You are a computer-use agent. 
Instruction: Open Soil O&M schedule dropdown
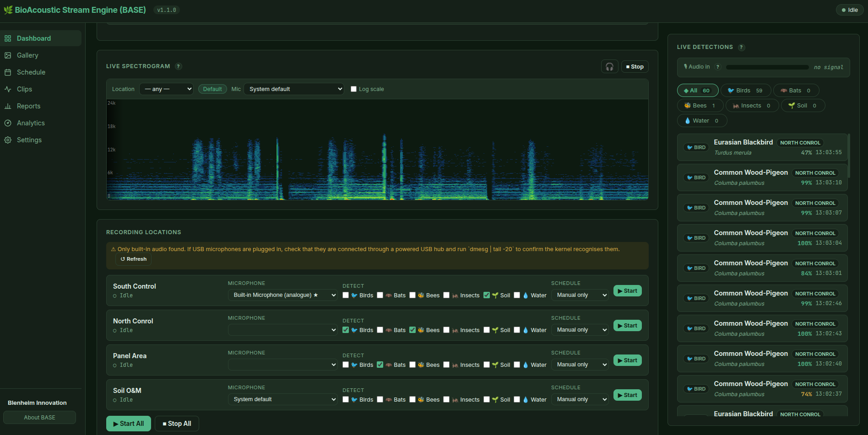pyautogui.click(x=580, y=399)
